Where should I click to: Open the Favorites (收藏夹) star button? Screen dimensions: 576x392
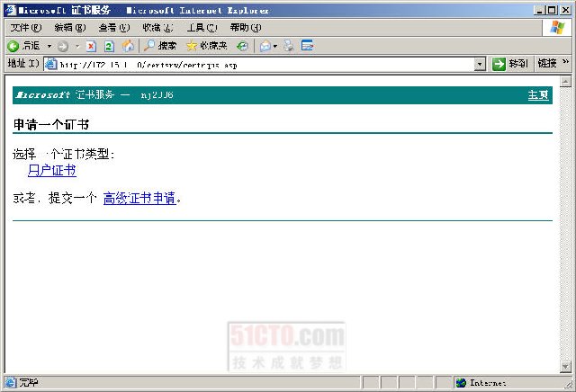[206, 46]
